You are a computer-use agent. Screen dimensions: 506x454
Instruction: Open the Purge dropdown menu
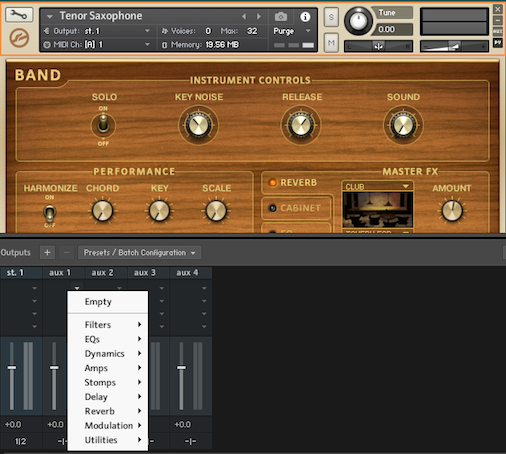tap(308, 31)
